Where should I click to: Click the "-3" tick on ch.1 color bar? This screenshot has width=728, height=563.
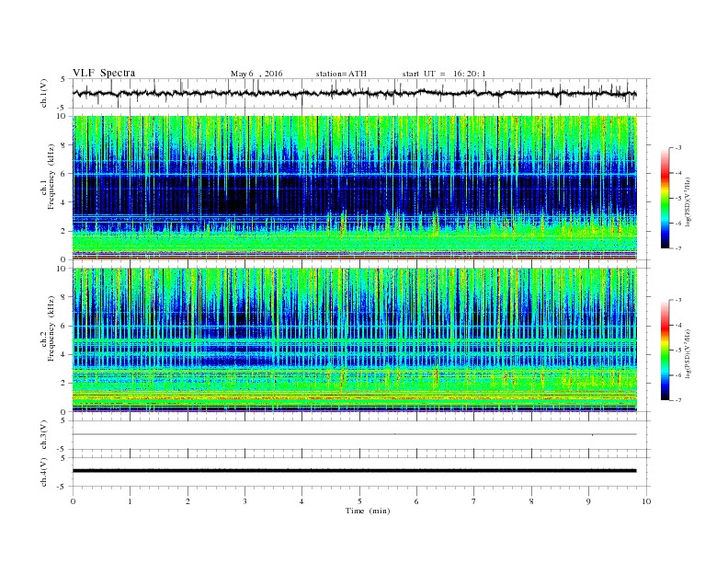(678, 148)
